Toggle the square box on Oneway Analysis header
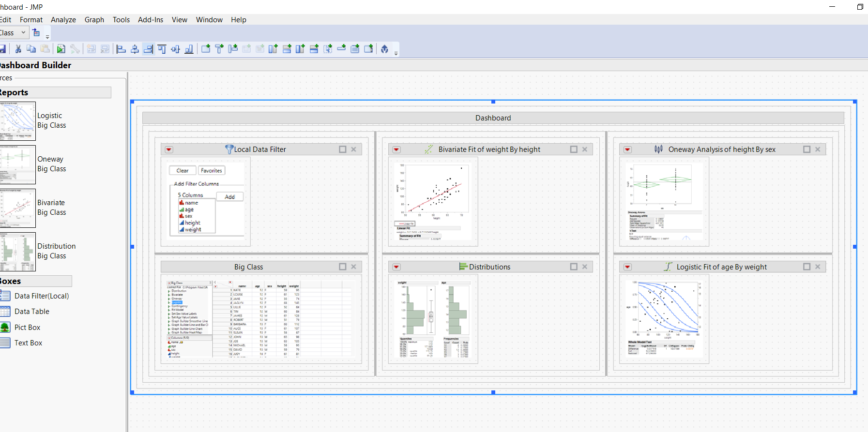Screen dimensions: 868x432 (x=807, y=149)
